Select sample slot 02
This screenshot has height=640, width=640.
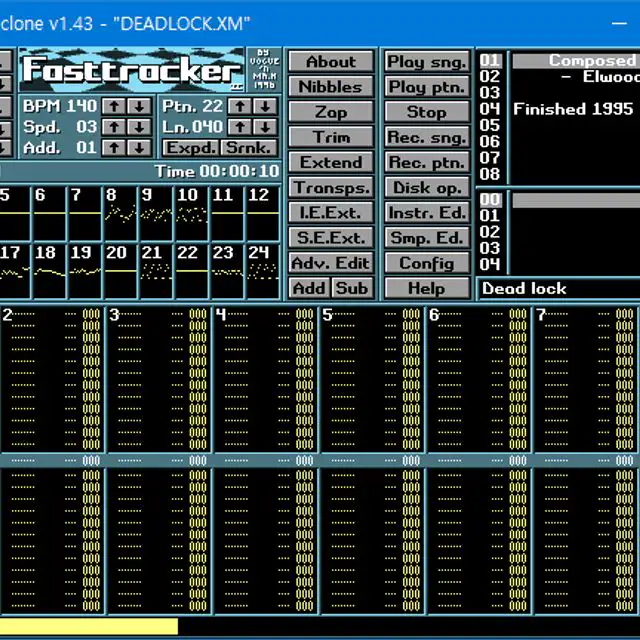pyautogui.click(x=490, y=232)
